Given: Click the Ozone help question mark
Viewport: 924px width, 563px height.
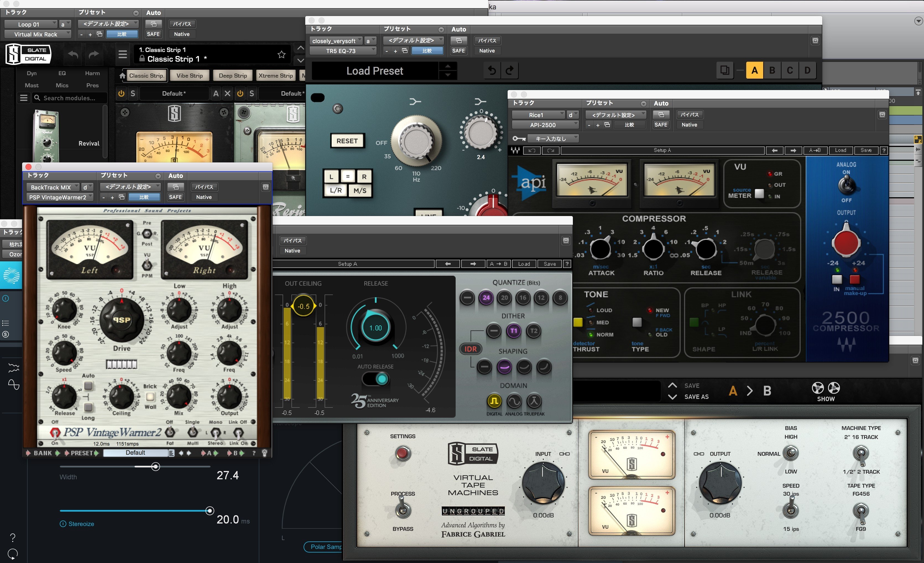Looking at the screenshot, I should pyautogui.click(x=13, y=538).
